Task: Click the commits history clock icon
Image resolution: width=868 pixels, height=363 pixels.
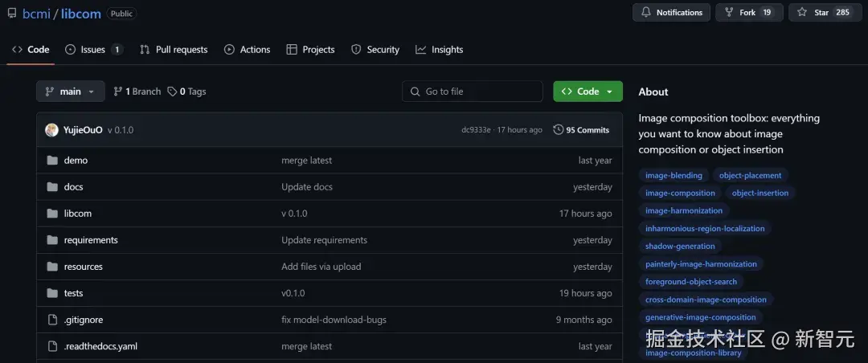Action: click(x=559, y=130)
